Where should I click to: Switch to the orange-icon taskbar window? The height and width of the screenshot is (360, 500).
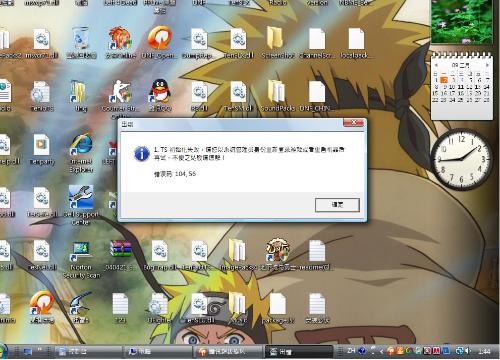click(x=227, y=351)
